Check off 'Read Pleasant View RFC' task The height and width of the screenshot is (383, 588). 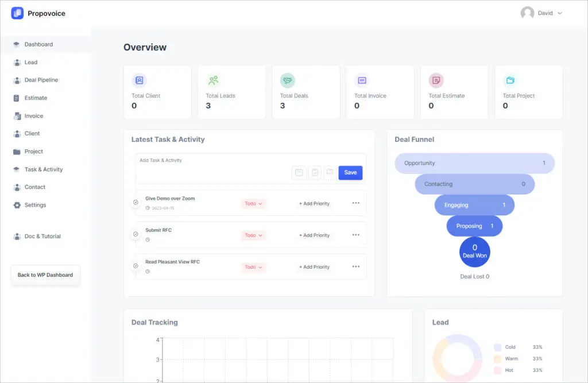(135, 266)
